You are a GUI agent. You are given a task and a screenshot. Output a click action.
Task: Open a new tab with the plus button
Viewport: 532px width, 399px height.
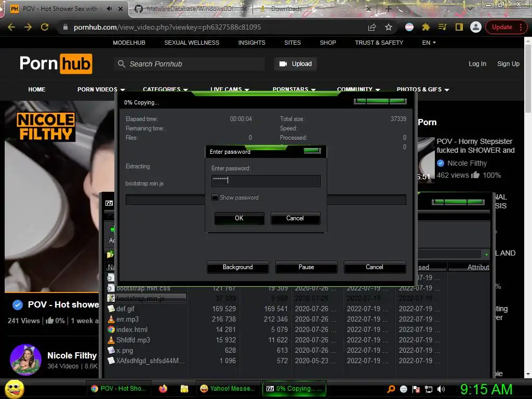pyautogui.click(x=389, y=9)
